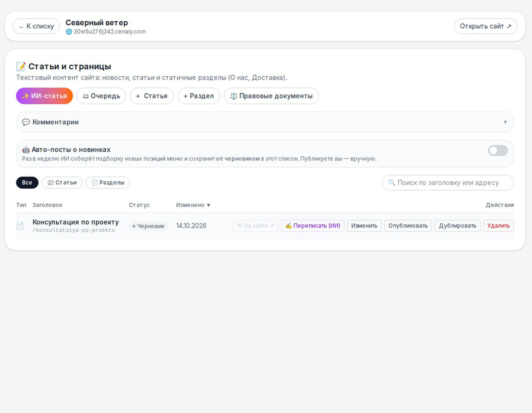Screen dimensions: 532x413
Task: Expand the Комментарии section arrow
Action: [x=505, y=122]
